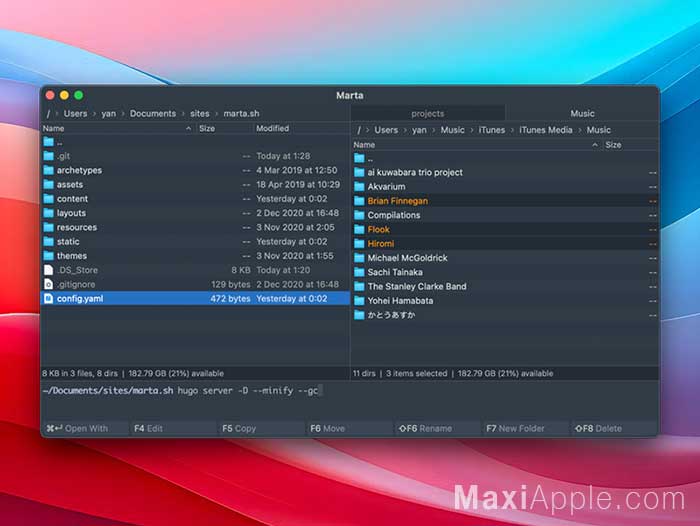This screenshot has height=526, width=700.
Task: Click the Compilations folder icon
Action: tap(359, 215)
